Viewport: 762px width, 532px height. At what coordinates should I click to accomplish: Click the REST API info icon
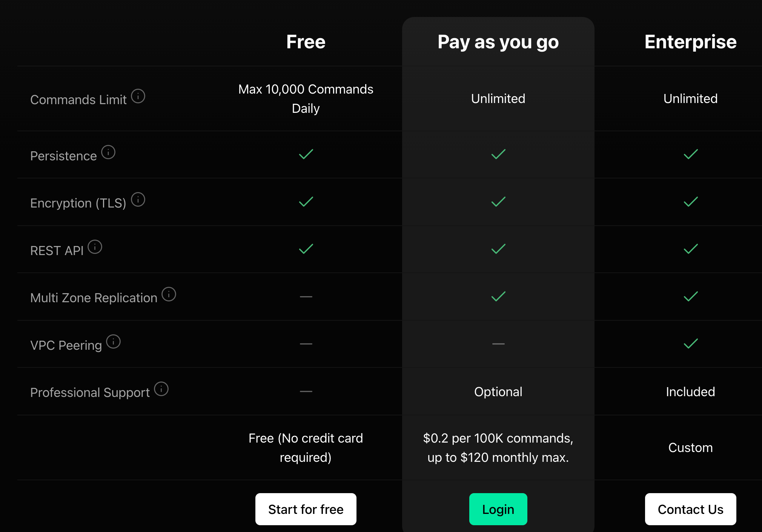coord(95,247)
